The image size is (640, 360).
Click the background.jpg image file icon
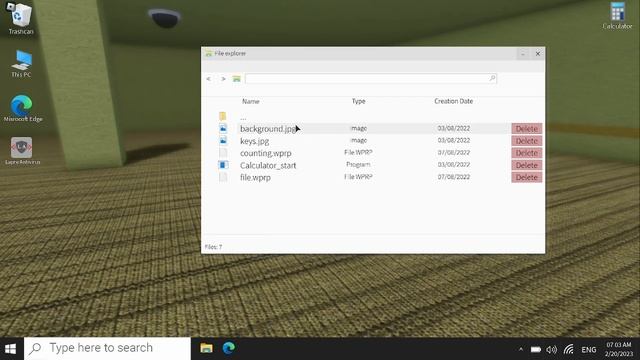(223, 129)
